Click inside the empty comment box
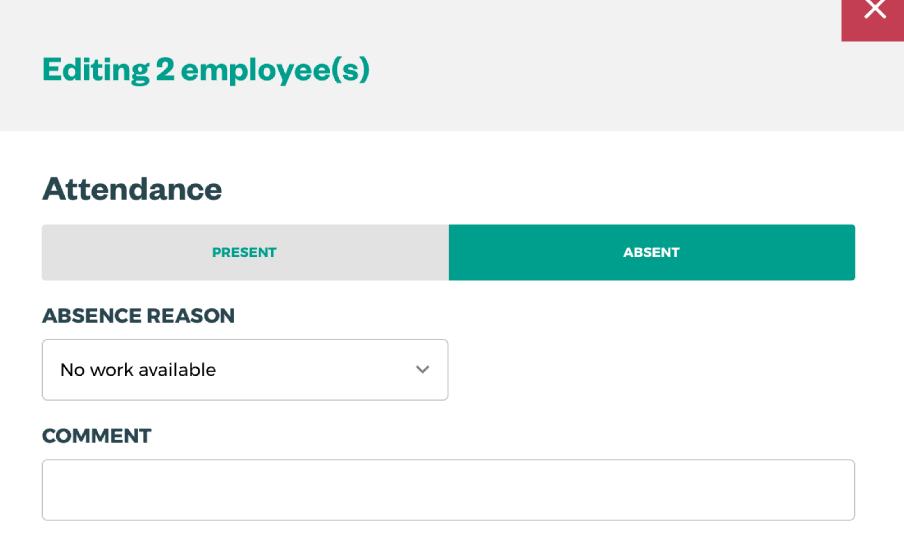Screen dimensions: 904x558 [448, 490]
